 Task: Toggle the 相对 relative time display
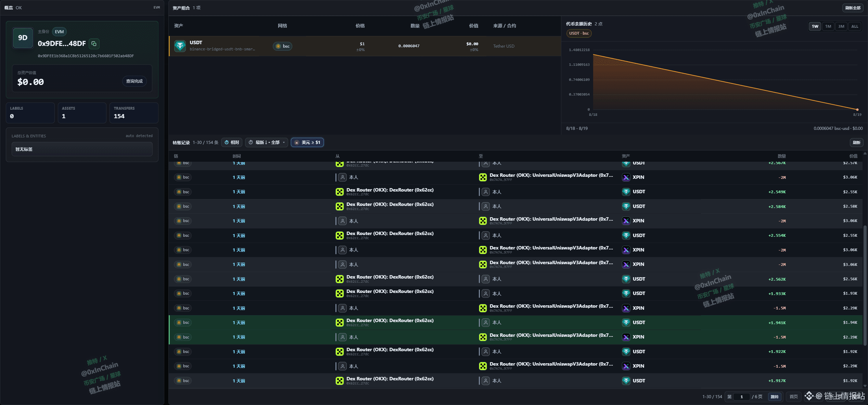(x=232, y=143)
